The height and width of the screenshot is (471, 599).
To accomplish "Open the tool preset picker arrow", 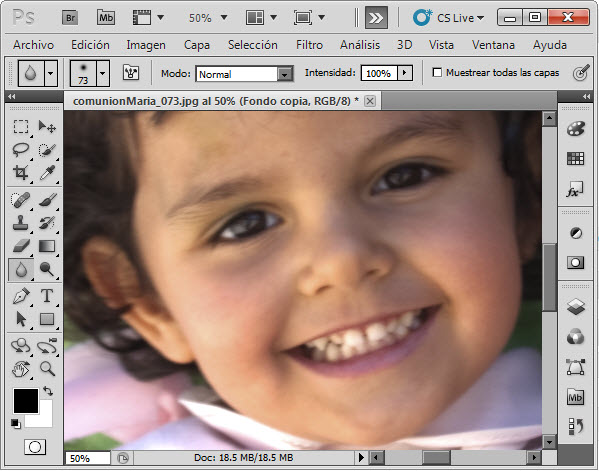I will pyautogui.click(x=50, y=73).
